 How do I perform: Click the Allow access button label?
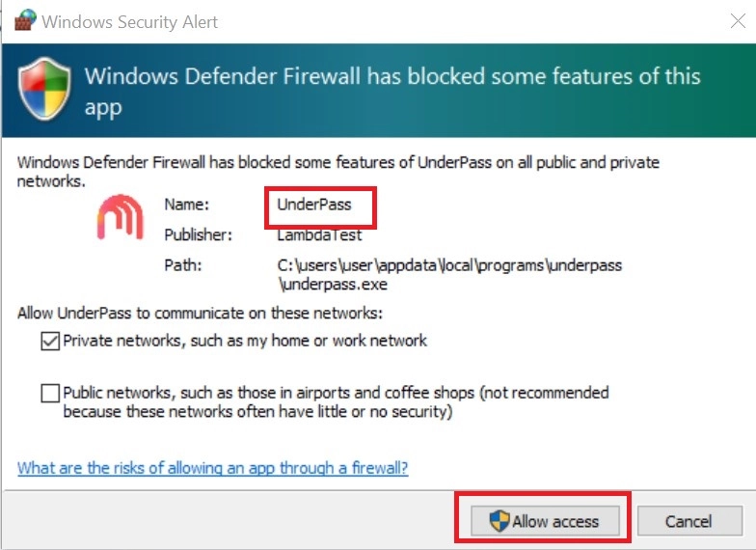pyautogui.click(x=555, y=522)
